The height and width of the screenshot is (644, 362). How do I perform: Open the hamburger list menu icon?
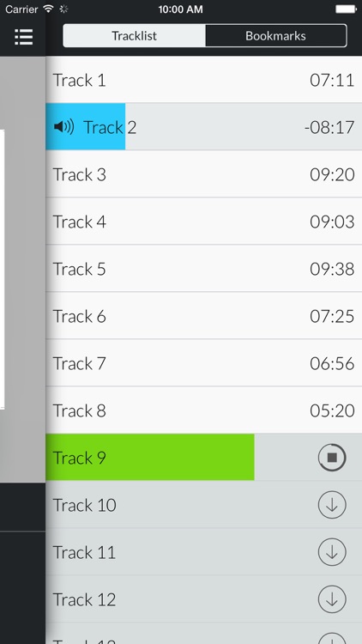pyautogui.click(x=23, y=37)
